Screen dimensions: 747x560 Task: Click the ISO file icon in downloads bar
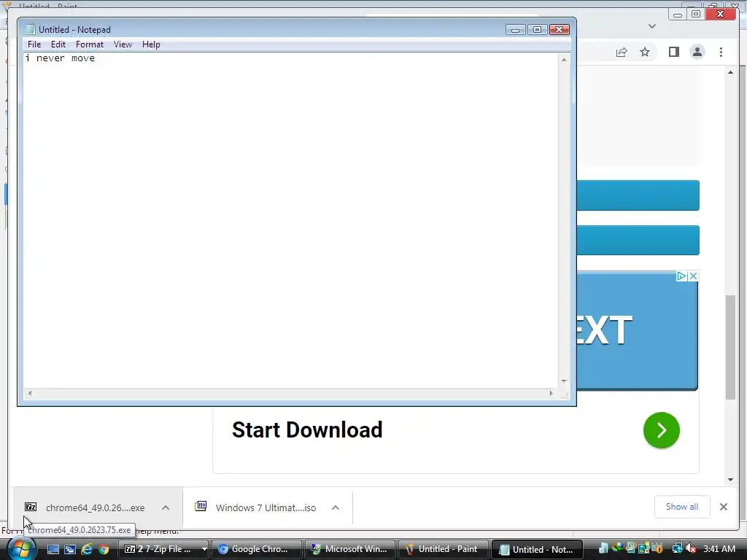point(201,506)
